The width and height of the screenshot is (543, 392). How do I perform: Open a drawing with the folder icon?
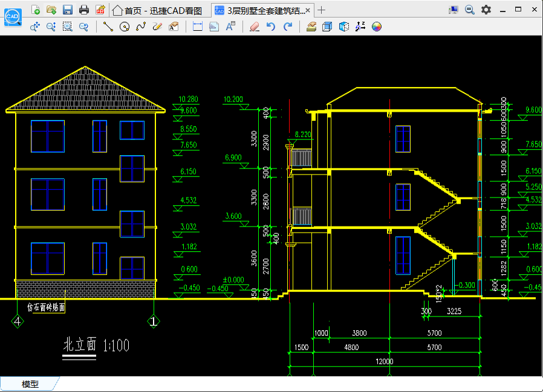[x=51, y=10]
